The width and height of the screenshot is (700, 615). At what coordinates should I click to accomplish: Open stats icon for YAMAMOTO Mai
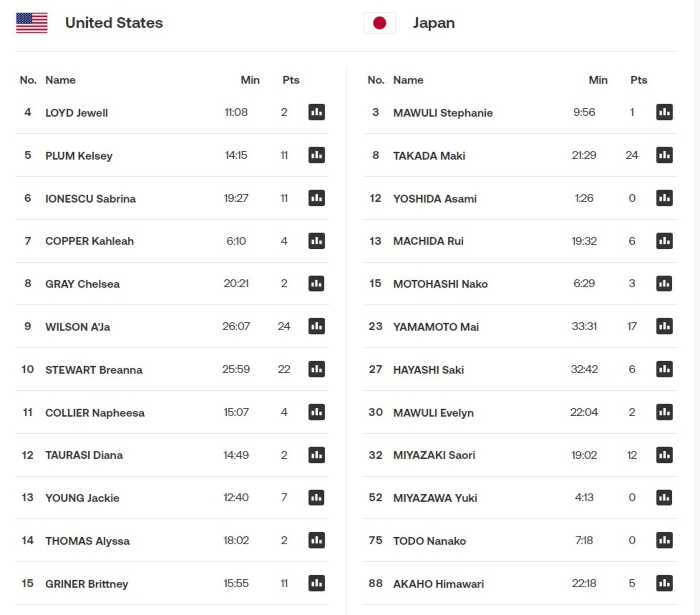tap(664, 326)
